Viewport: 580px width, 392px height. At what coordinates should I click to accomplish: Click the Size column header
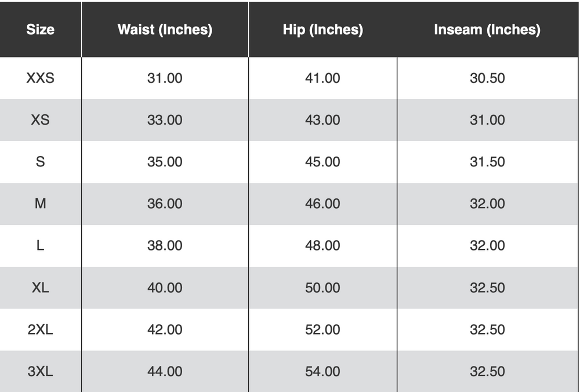pyautogui.click(x=40, y=30)
